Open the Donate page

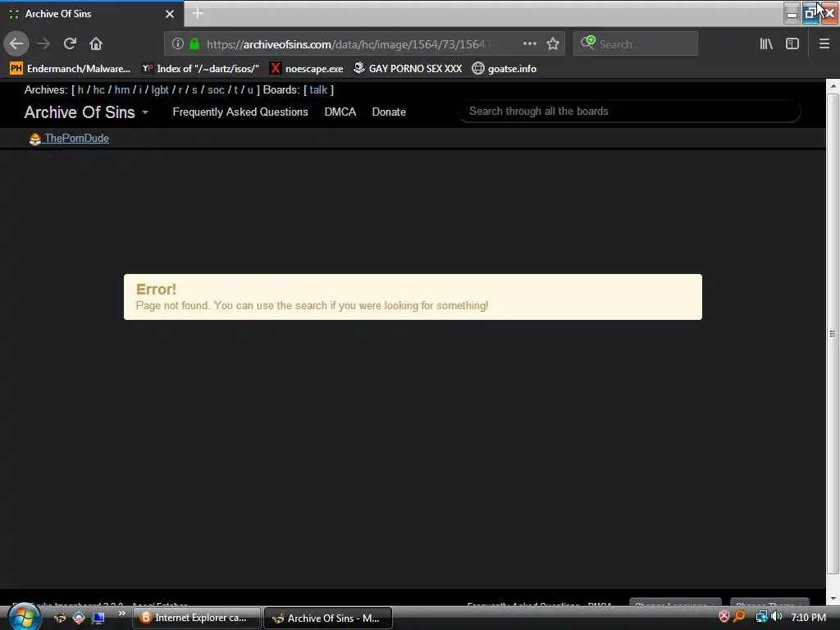[x=389, y=112]
